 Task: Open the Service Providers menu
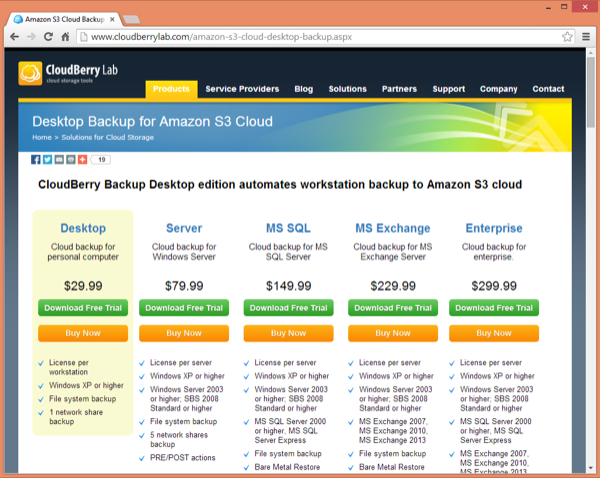click(242, 89)
